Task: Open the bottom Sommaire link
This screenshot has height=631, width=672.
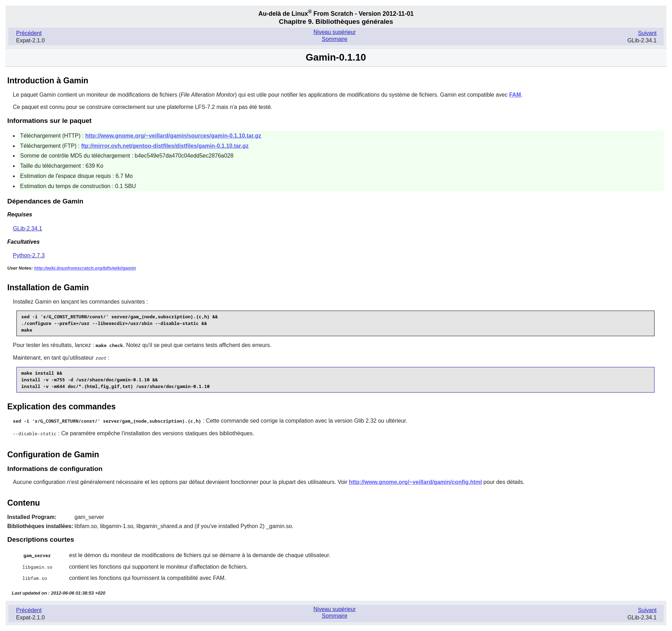Action: pos(334,616)
